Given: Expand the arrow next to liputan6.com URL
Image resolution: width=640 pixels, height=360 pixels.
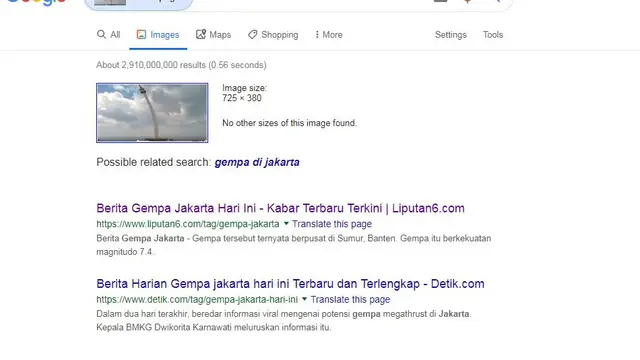Looking at the screenshot, I should pos(286,224).
